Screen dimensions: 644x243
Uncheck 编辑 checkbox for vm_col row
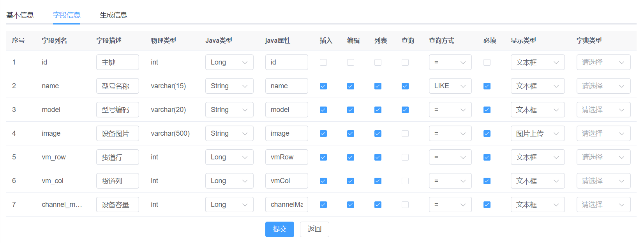click(x=351, y=181)
